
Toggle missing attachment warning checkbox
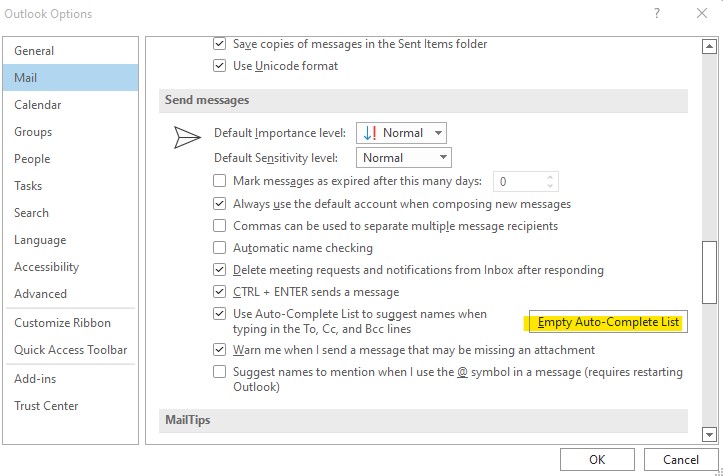click(x=219, y=350)
